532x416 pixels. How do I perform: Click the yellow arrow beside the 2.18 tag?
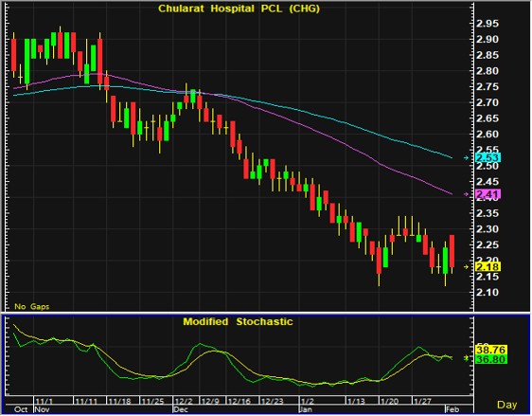(x=466, y=267)
